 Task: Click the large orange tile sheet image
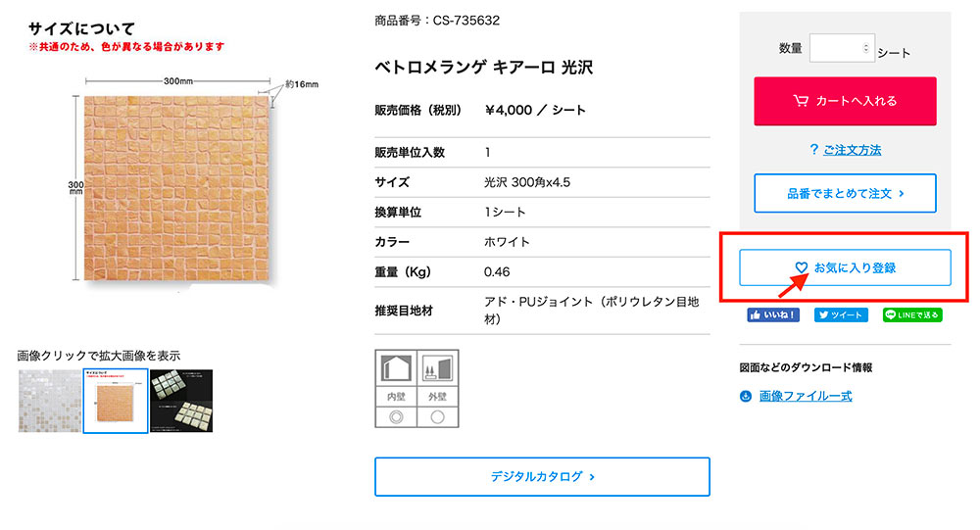[x=176, y=191]
